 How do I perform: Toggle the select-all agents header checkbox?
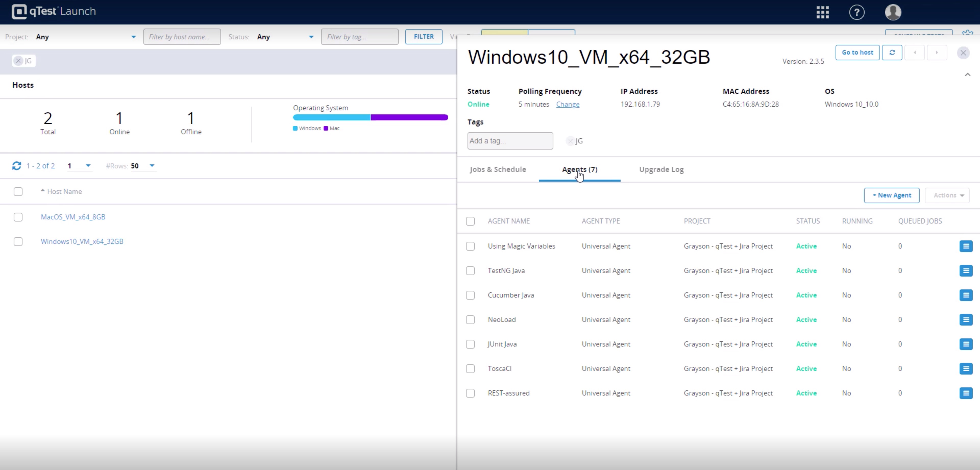[470, 221]
